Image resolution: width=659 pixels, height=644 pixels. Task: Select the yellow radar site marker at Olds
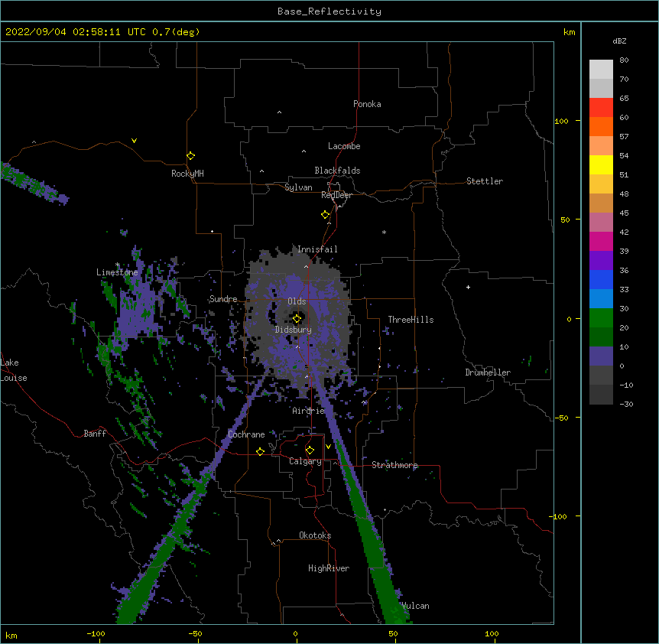pos(297,319)
